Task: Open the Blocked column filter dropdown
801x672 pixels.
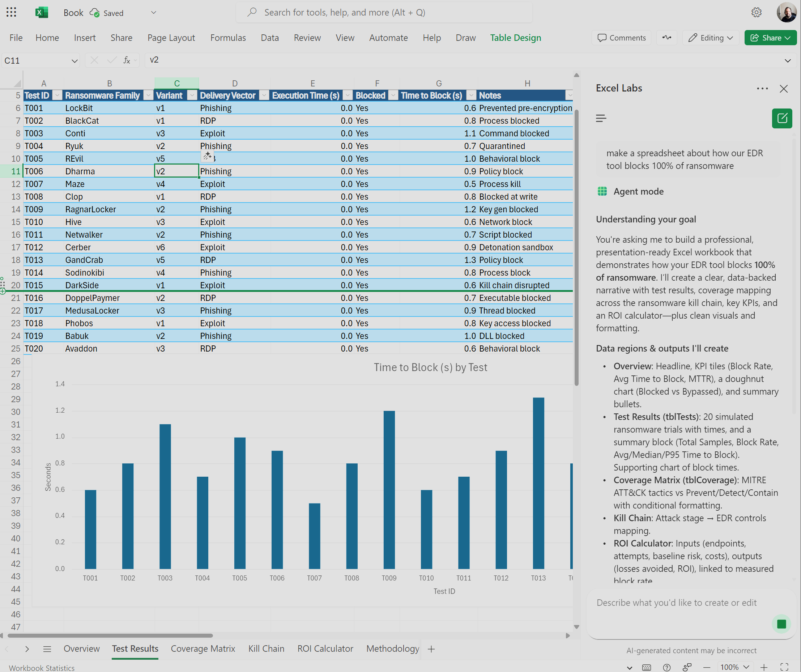Action: click(393, 95)
